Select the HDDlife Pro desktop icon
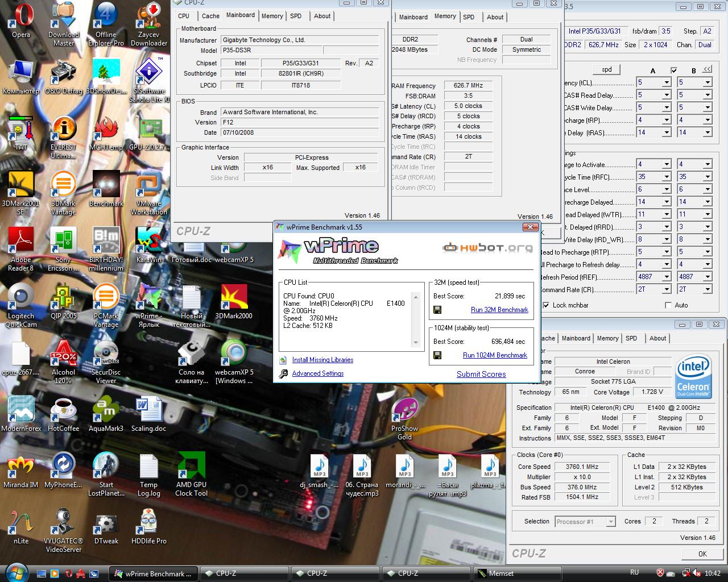This screenshot has width=728, height=582. pos(149,527)
